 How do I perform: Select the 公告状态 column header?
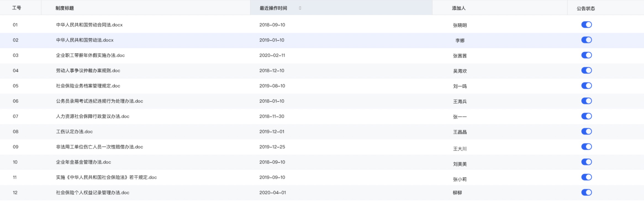[585, 9]
